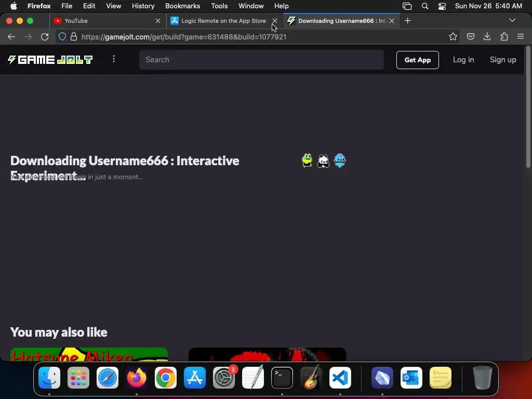The width and height of the screenshot is (532, 399).
Task: Click the date and time in menu bar
Action: coord(488,6)
